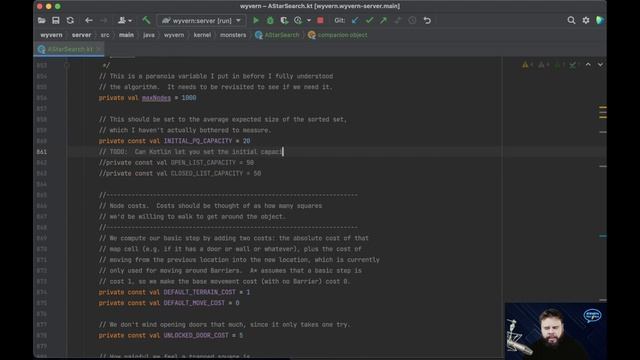Start debugging with the green bug icon
This screenshot has width=640, height=360.
(x=270, y=20)
